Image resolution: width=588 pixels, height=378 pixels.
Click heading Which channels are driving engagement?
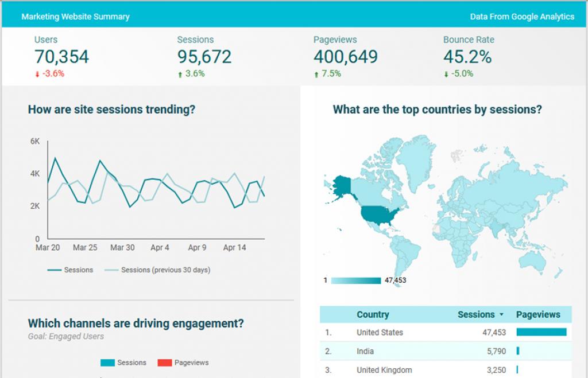[136, 324]
